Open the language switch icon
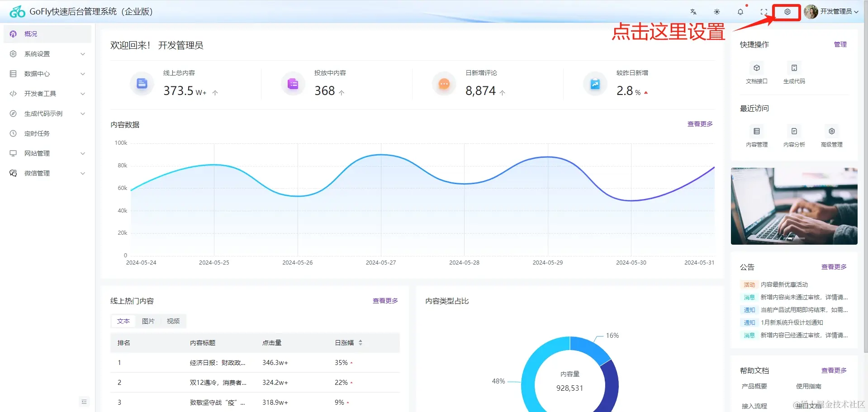 pyautogui.click(x=693, y=12)
